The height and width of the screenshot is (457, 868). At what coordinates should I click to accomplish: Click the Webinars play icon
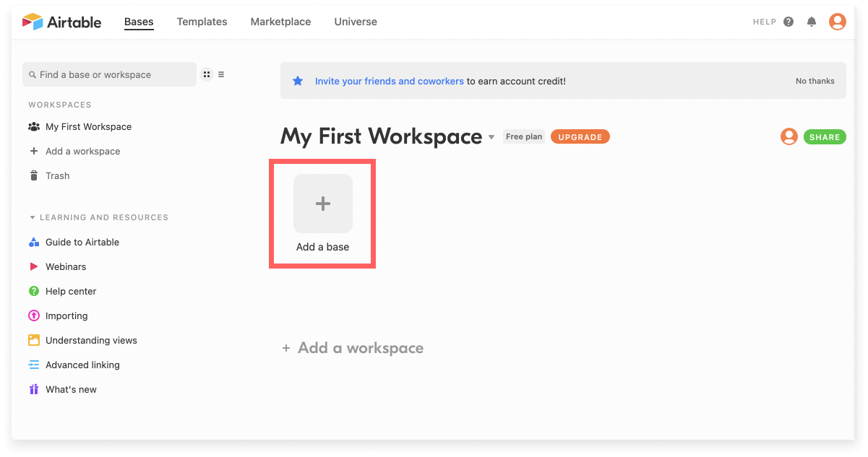tap(34, 266)
